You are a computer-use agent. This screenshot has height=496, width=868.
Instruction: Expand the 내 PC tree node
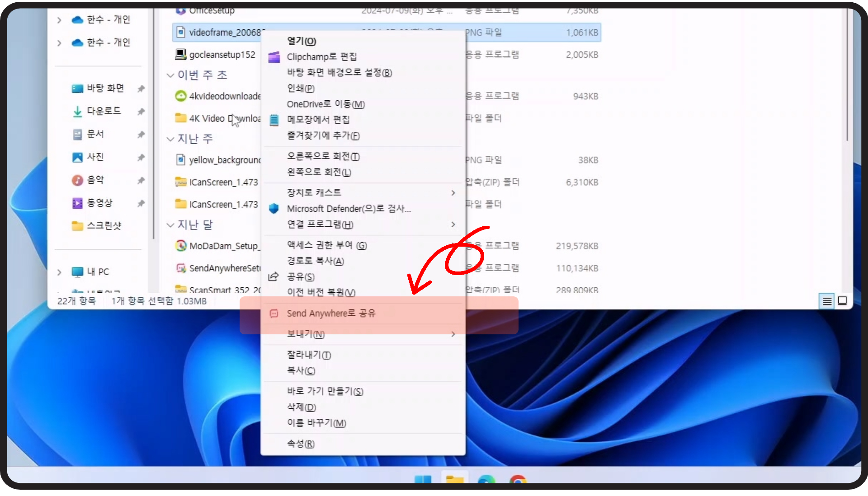59,272
